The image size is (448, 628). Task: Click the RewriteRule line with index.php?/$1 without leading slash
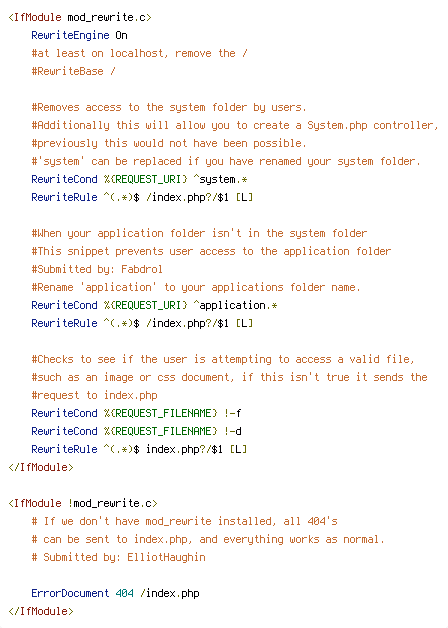pos(139,449)
